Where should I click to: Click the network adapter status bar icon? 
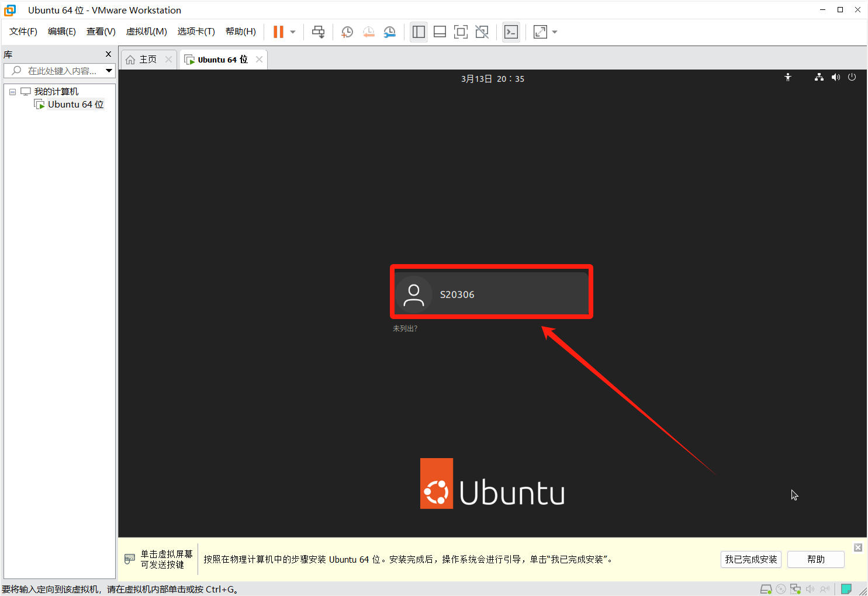pos(795,589)
